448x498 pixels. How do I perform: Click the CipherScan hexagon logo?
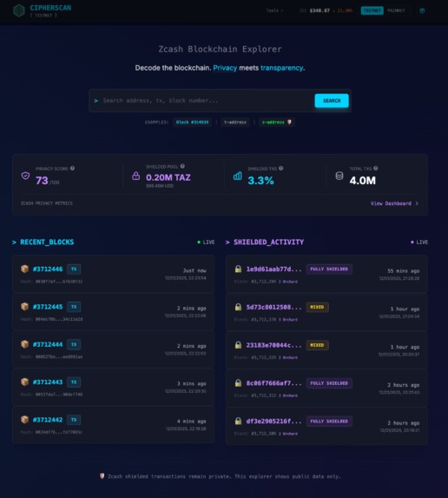pos(19,10)
